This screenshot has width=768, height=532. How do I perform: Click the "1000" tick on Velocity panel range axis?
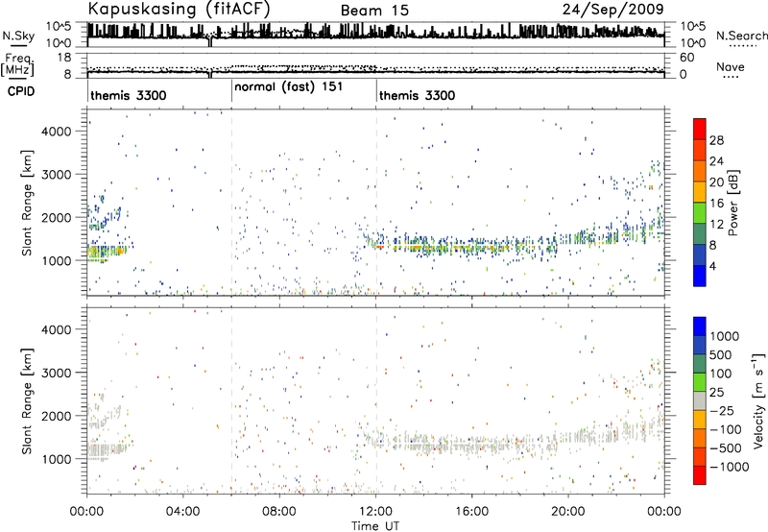tap(57, 459)
